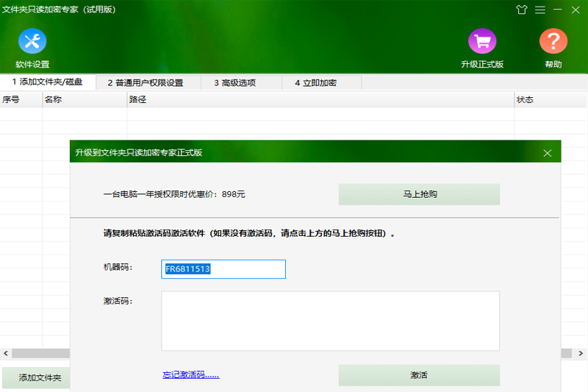Screen dimensions: 588x392
Task: Click the 序号 column header
Action: pos(21,99)
